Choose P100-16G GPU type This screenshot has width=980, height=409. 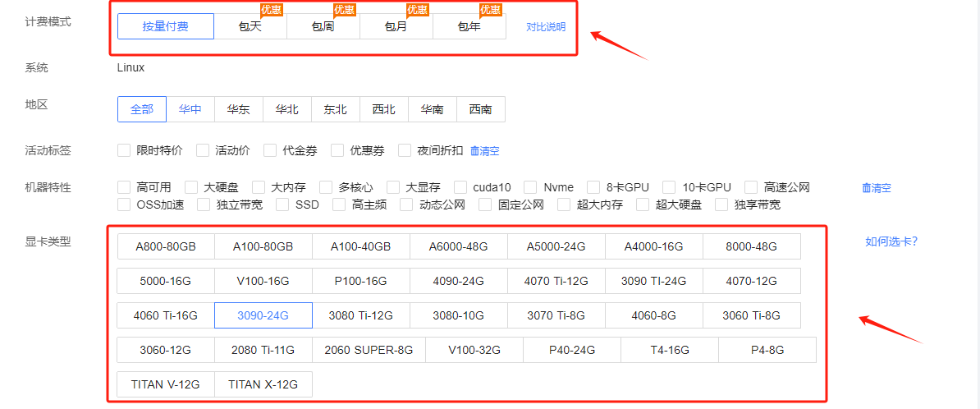(x=360, y=281)
